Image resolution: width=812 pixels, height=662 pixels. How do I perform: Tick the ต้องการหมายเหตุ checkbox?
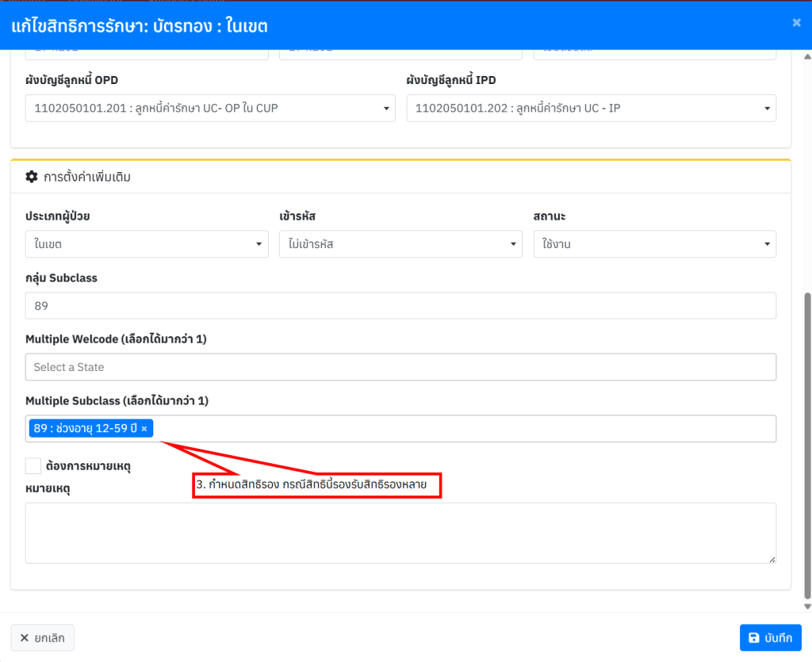33,466
